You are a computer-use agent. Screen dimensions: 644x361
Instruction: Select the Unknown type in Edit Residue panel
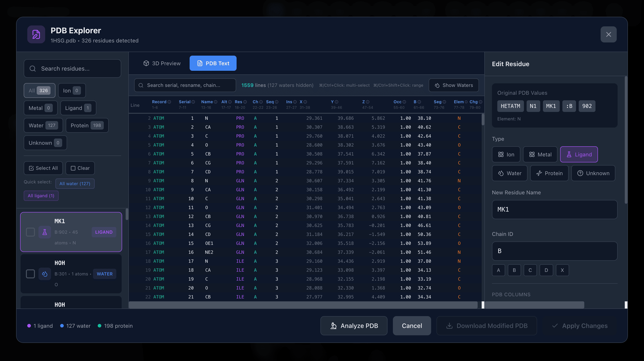coord(593,173)
